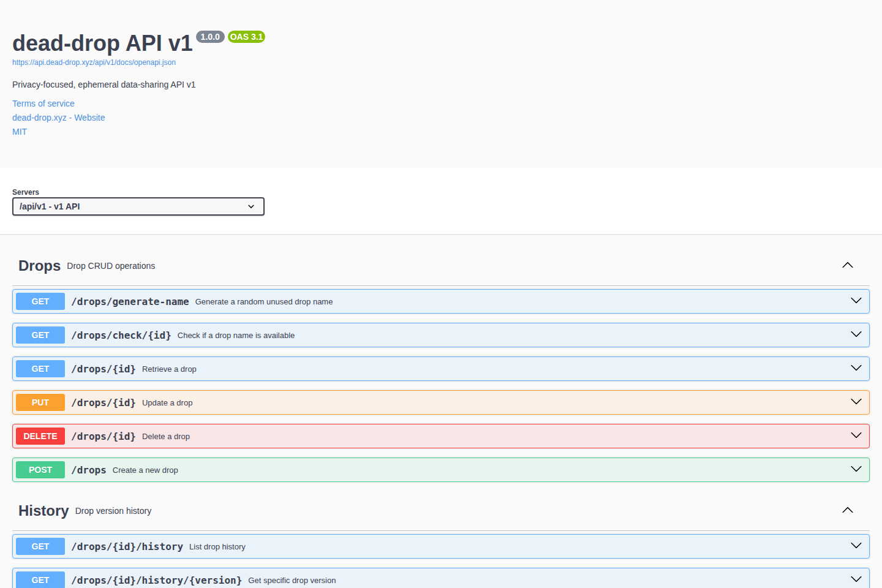Open the openapi.json URL link
Image resolution: width=882 pixels, height=588 pixels.
(x=94, y=62)
